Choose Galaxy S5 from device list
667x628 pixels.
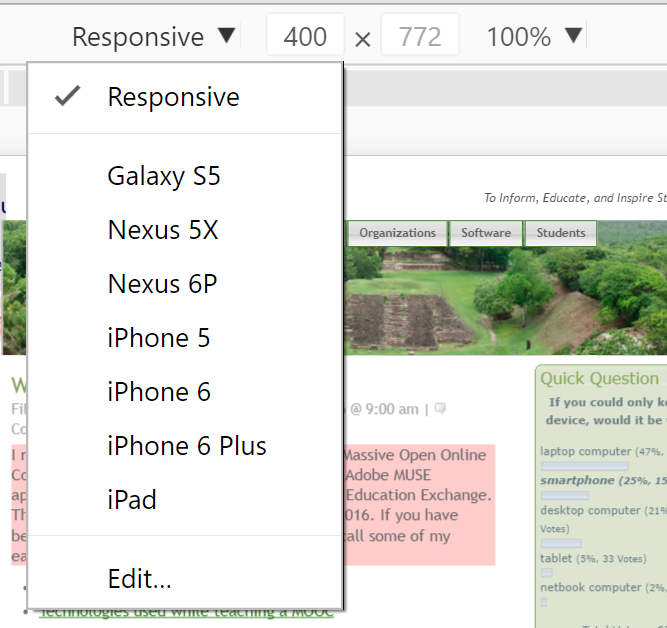click(x=185, y=176)
